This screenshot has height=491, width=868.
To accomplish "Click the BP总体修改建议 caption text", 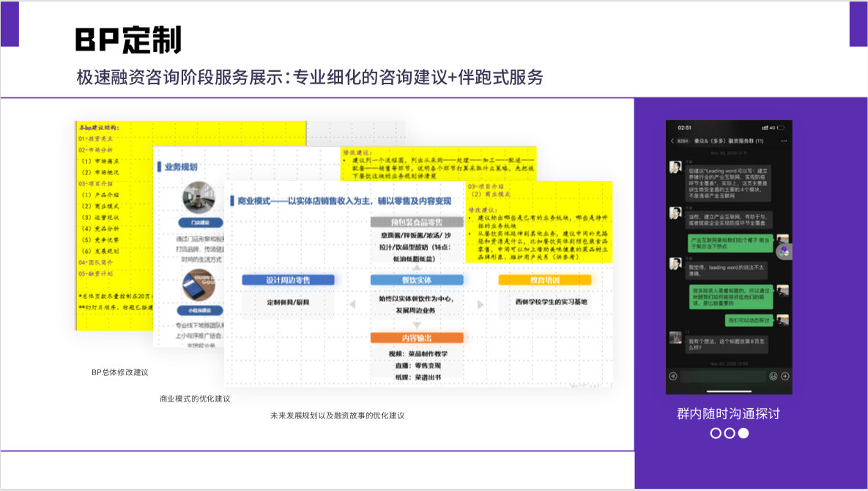I will (x=120, y=372).
